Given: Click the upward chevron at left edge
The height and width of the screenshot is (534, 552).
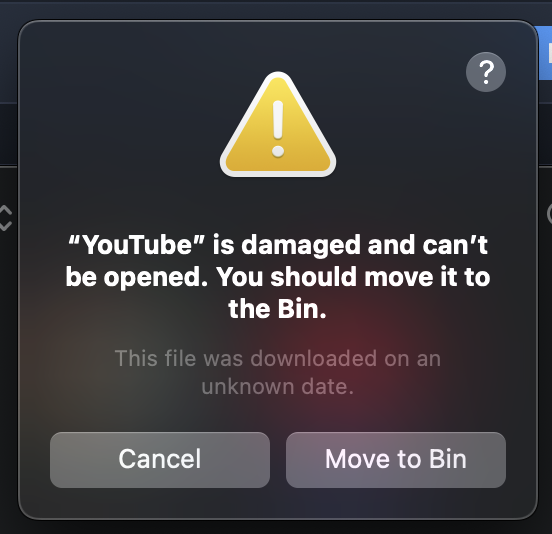Looking at the screenshot, I should (6, 209).
